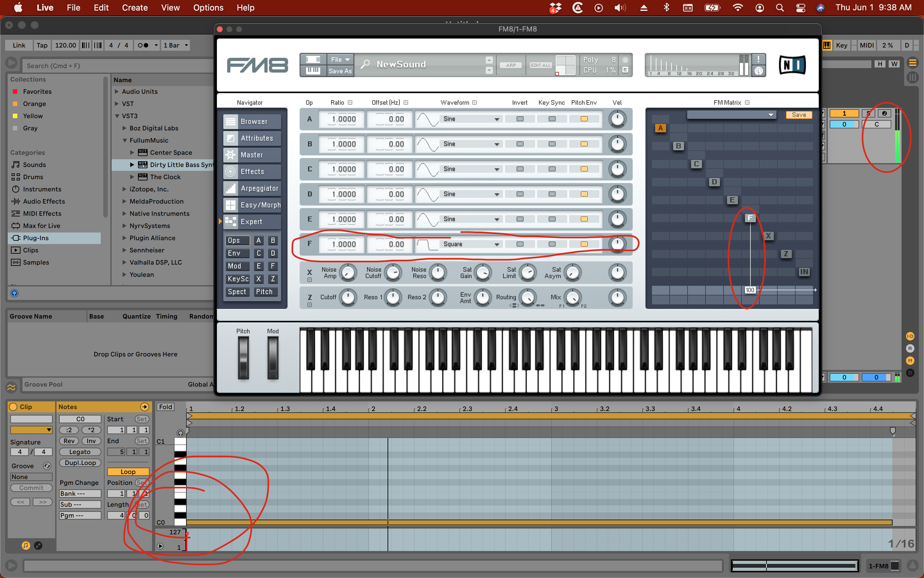Select the Z filter operator in FM Matrix
Image resolution: width=924 pixels, height=578 pixels.
coord(786,254)
